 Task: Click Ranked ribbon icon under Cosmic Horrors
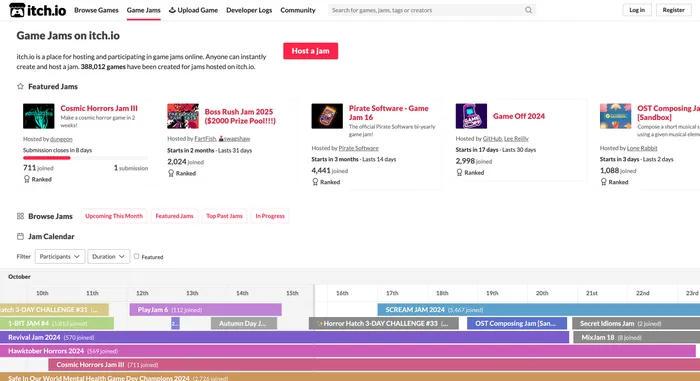[27, 179]
